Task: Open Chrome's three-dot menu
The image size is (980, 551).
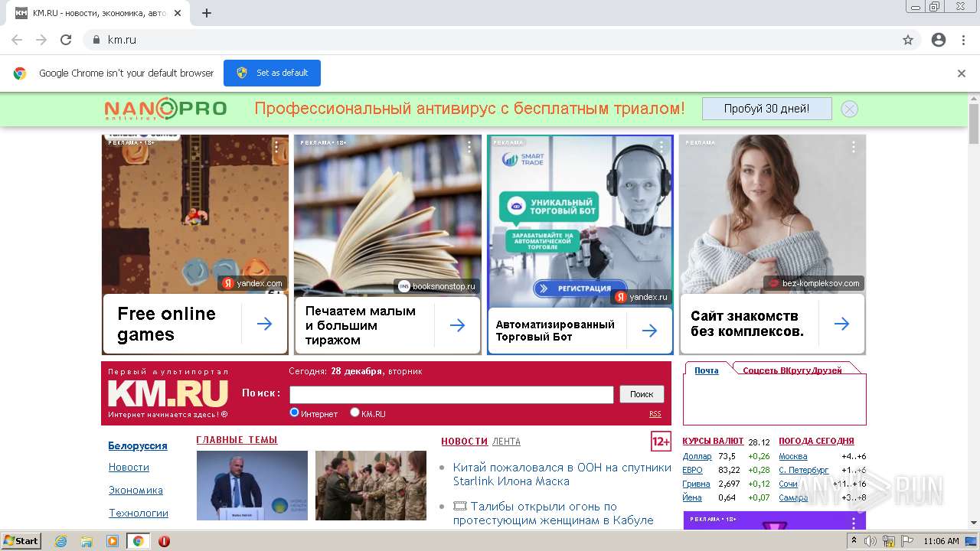Action: 963,40
